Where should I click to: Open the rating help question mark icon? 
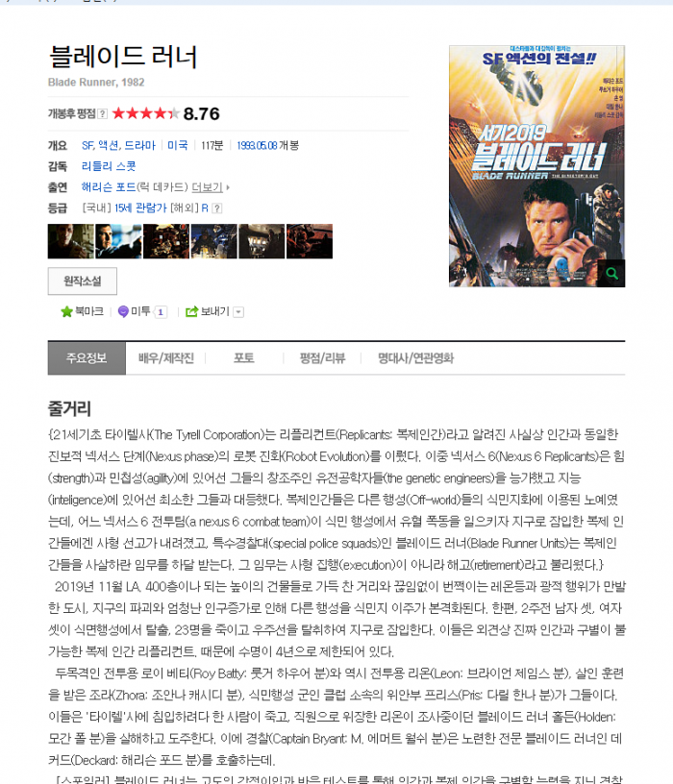[102, 114]
